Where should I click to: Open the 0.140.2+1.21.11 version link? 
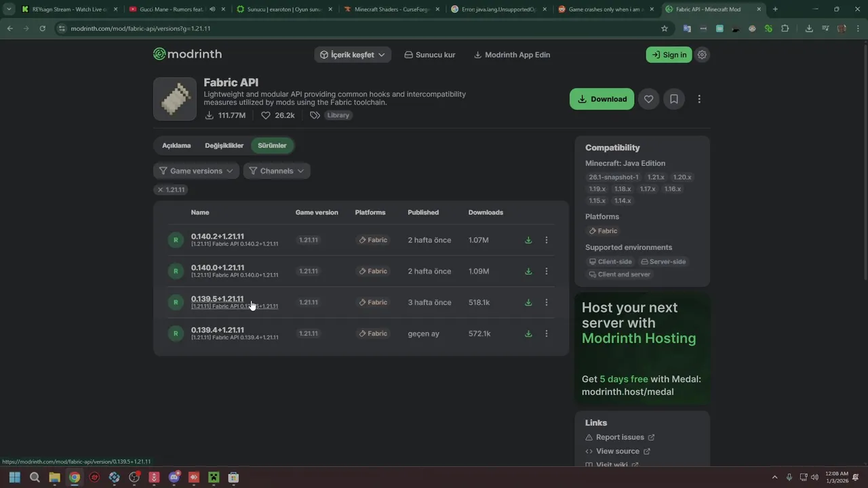[x=217, y=237]
